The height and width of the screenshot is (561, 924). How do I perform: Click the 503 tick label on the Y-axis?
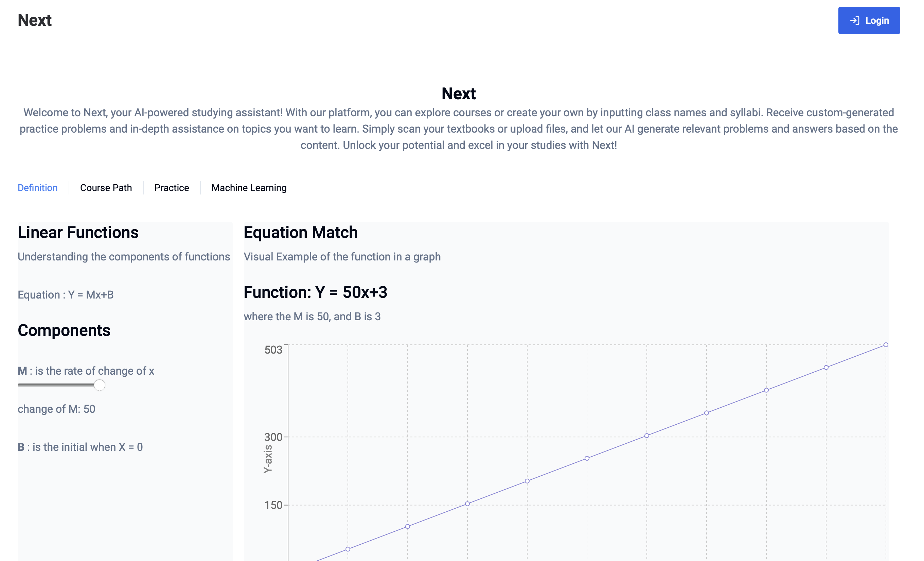(x=273, y=350)
